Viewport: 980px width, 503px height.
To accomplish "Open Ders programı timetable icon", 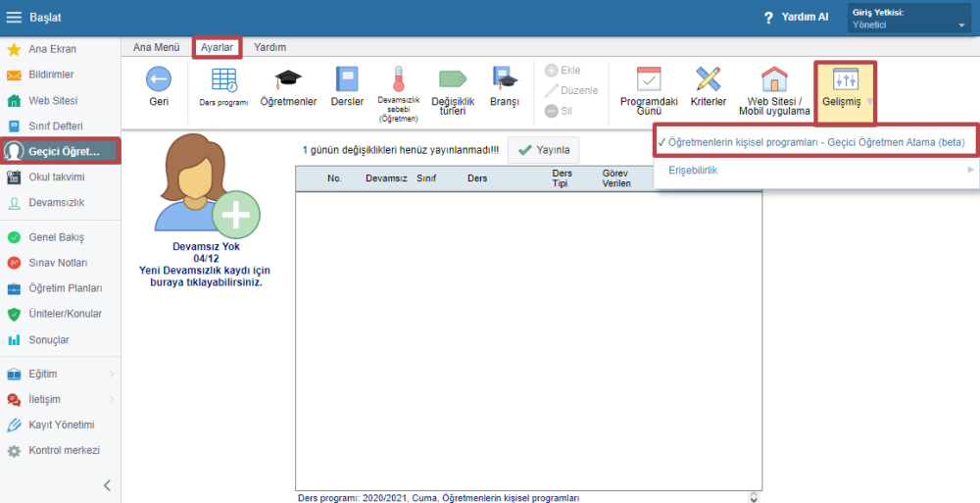I will (223, 78).
